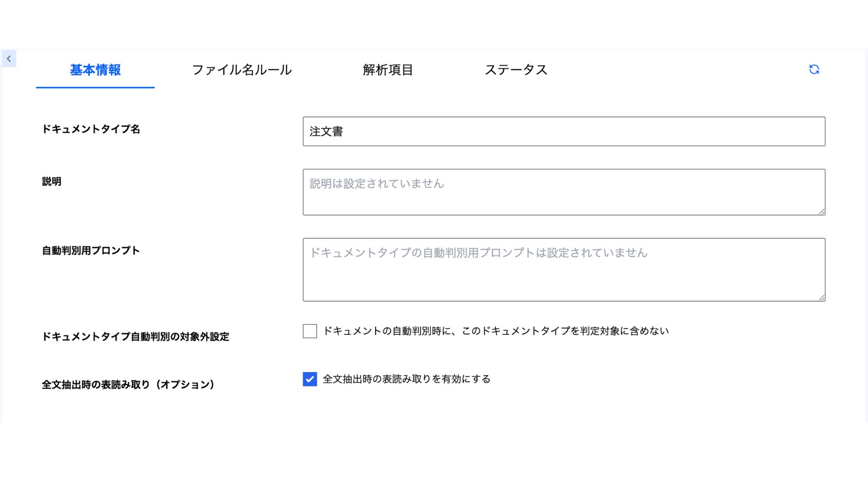Screen dimensions: 868x488
Task: Click into the 自動判別用プロンプト textarea
Action: pyautogui.click(x=564, y=270)
